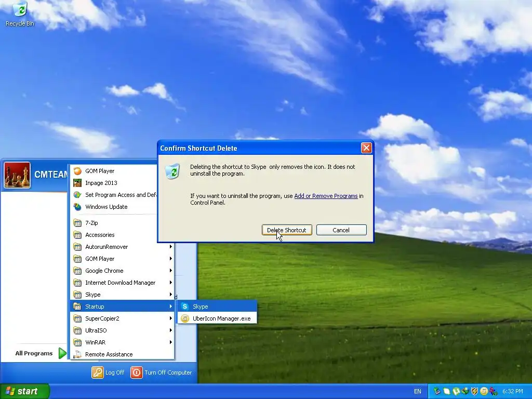Click the 6:32 PM taskbar clock
The image size is (532, 399).
coord(512,392)
